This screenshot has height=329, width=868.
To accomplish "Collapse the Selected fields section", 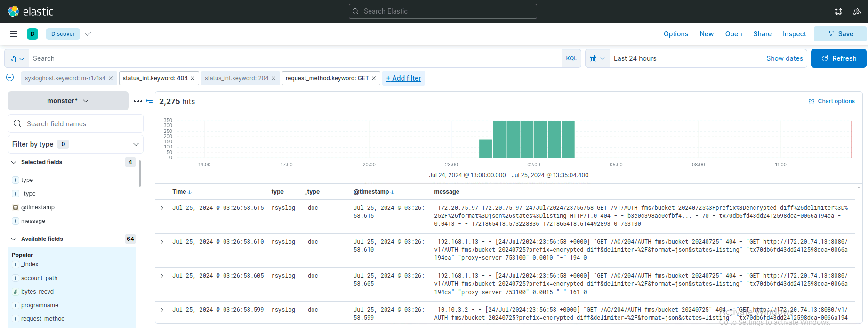I will [x=14, y=162].
